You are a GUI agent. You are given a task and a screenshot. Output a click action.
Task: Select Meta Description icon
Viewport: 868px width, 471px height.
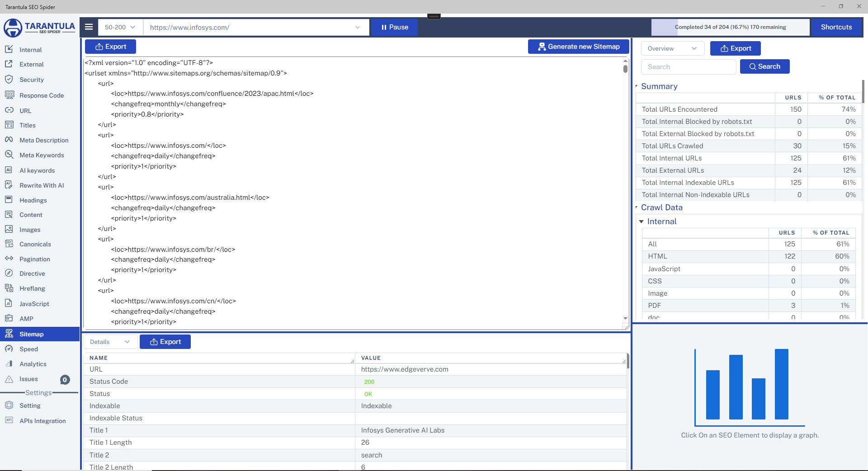point(9,140)
